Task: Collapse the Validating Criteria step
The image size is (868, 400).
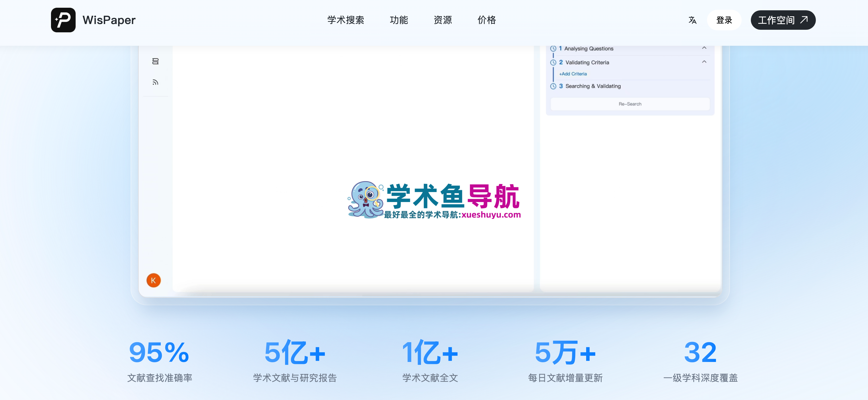Action: pos(704,62)
